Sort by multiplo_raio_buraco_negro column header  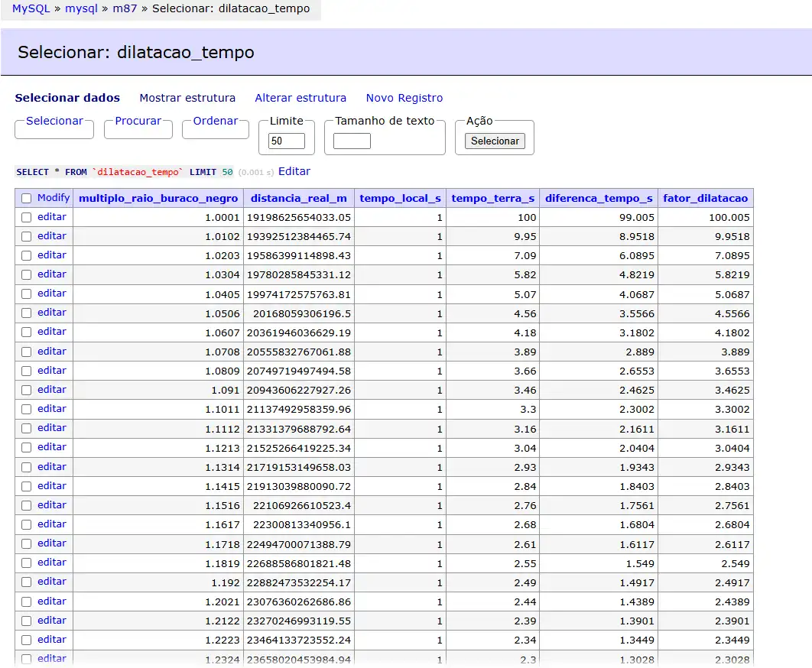tap(158, 198)
